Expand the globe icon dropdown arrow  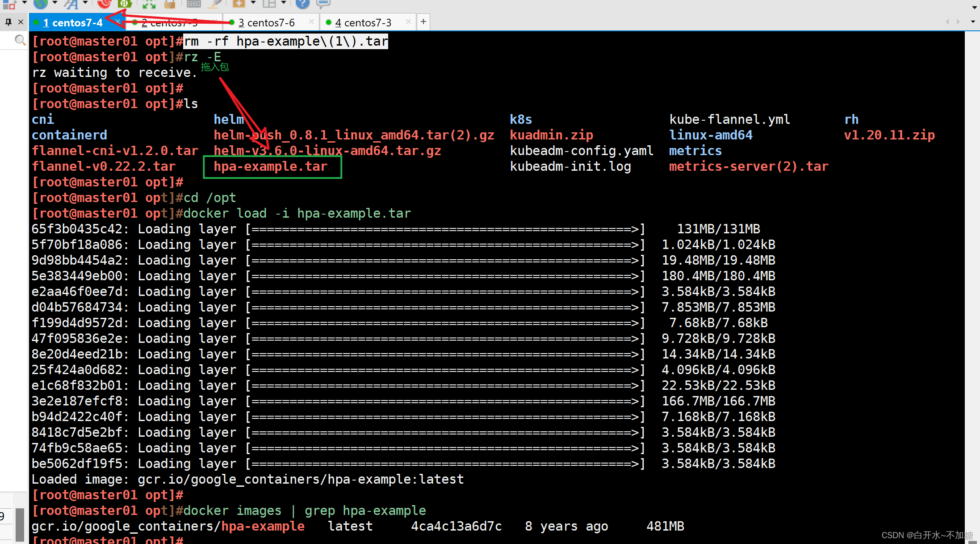54,3
